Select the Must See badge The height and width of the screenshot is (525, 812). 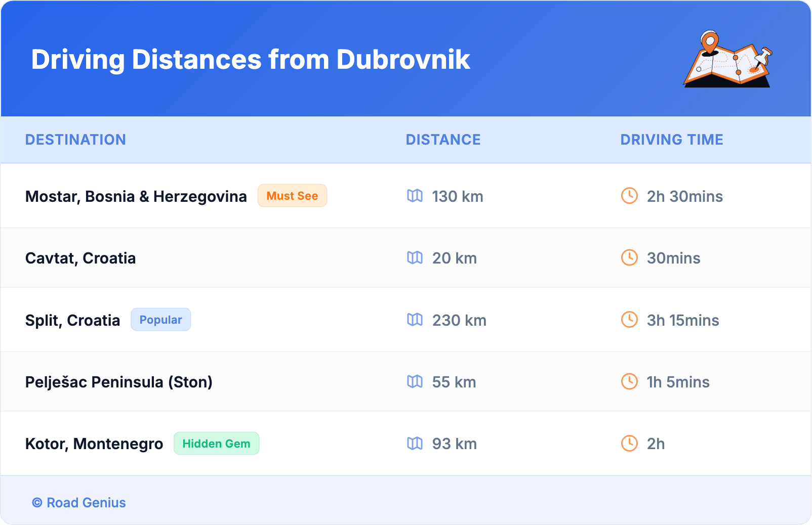coord(292,196)
